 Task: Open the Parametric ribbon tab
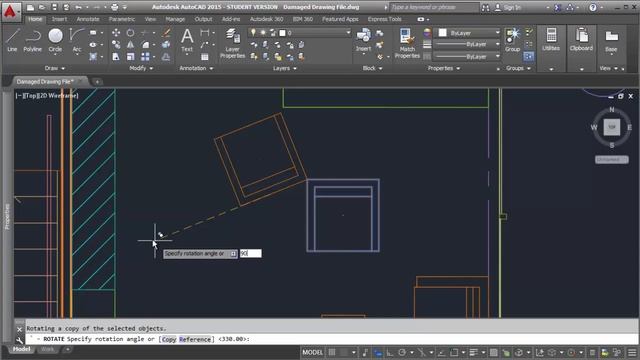[122, 19]
